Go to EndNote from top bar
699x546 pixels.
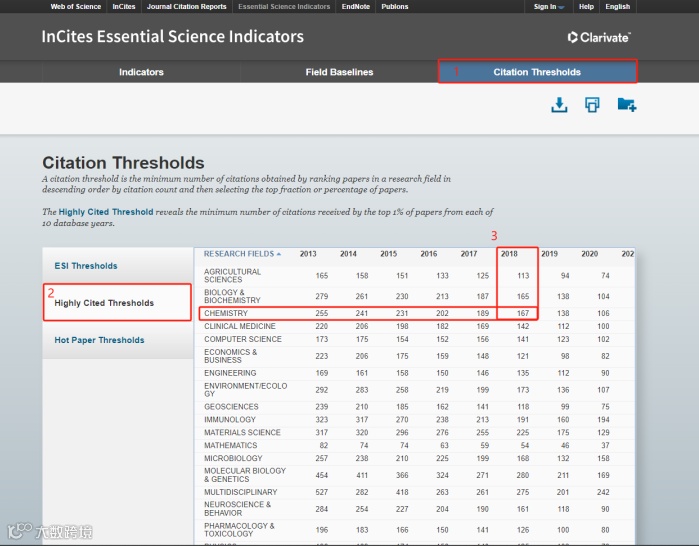point(356,7)
